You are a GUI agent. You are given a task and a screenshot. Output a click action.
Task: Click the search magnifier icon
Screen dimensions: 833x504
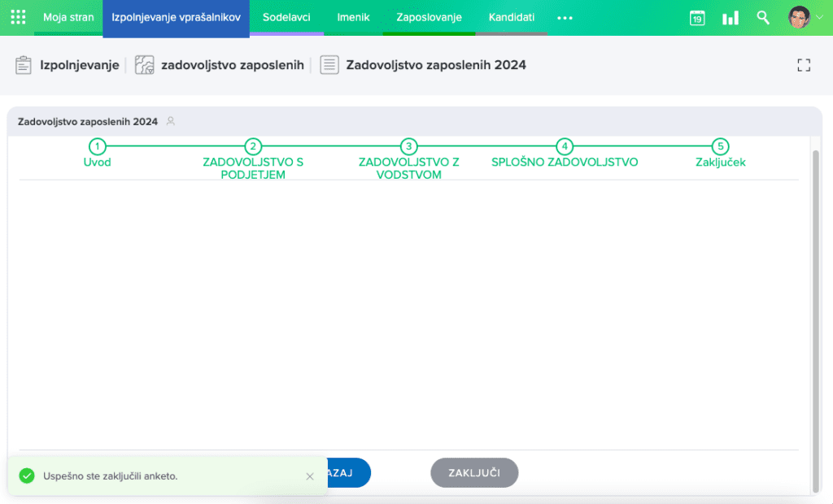pos(763,17)
